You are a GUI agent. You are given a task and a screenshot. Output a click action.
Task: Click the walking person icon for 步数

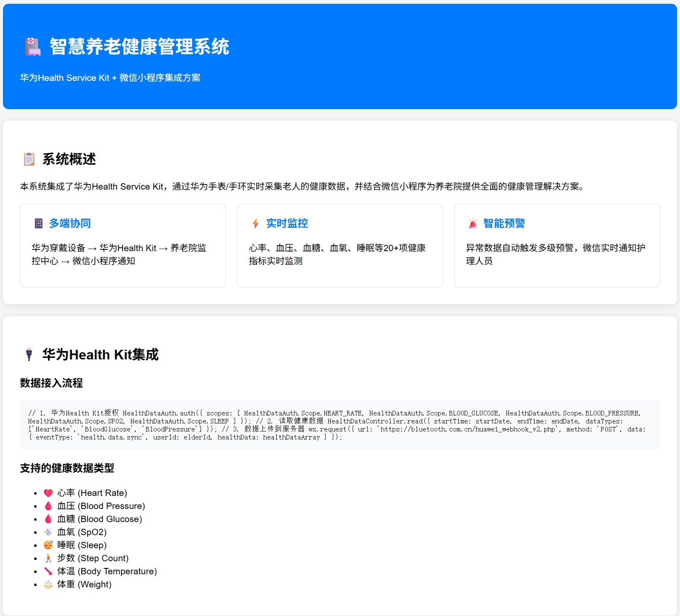(x=48, y=558)
